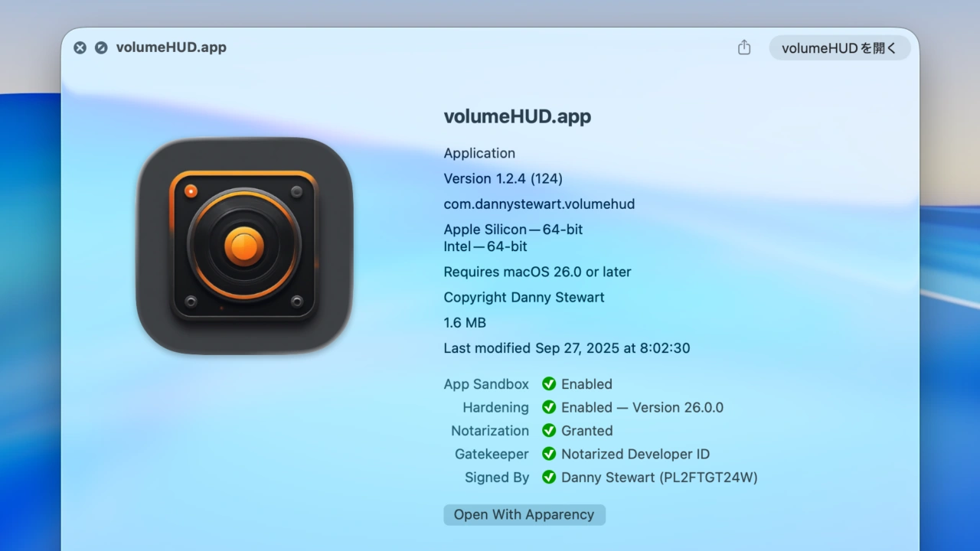Click the green checkmark beside App Sandbox

click(549, 383)
